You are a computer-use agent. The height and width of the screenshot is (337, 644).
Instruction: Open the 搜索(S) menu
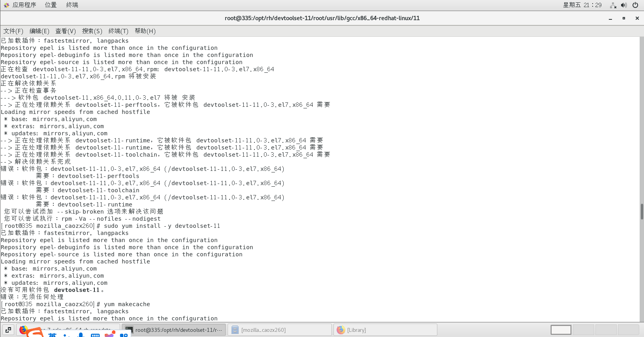[x=92, y=31]
